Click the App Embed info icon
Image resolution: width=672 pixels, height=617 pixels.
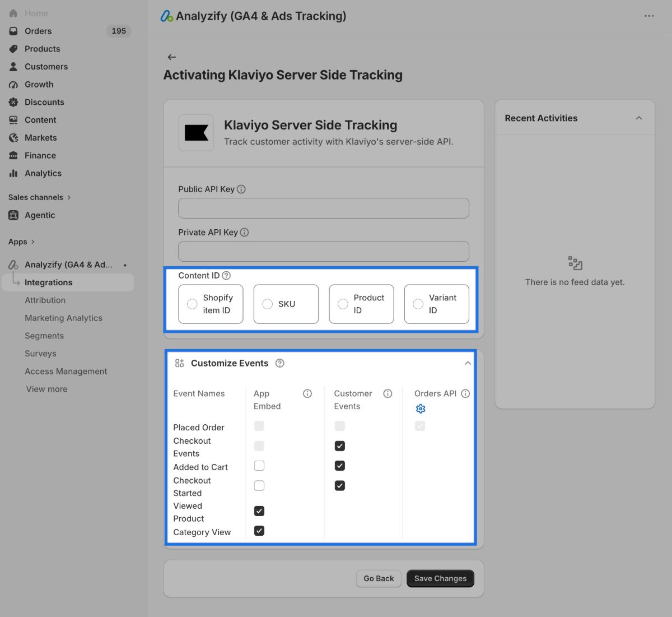[307, 393]
